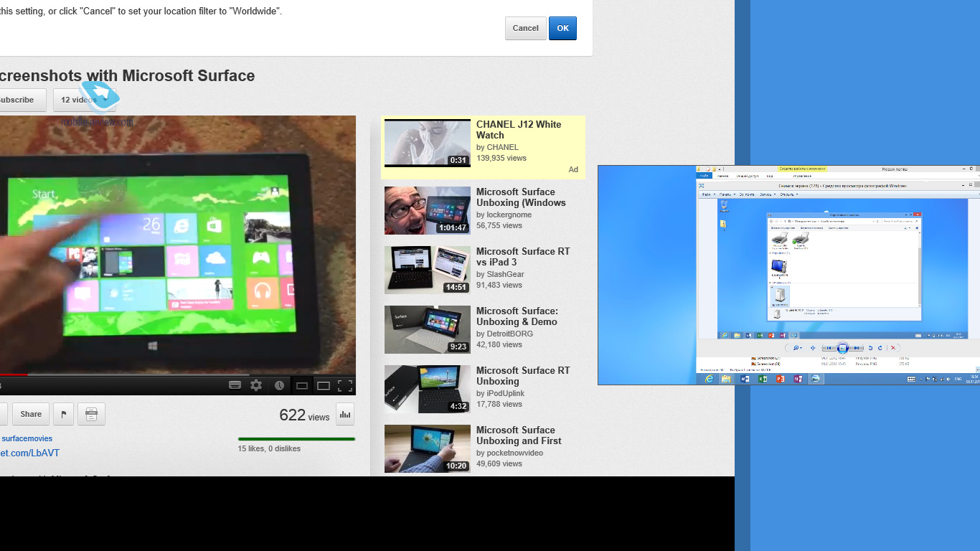Viewport: 980px width, 551px height.
Task: Open File Explorer in desktop taskbar
Action: point(726,379)
